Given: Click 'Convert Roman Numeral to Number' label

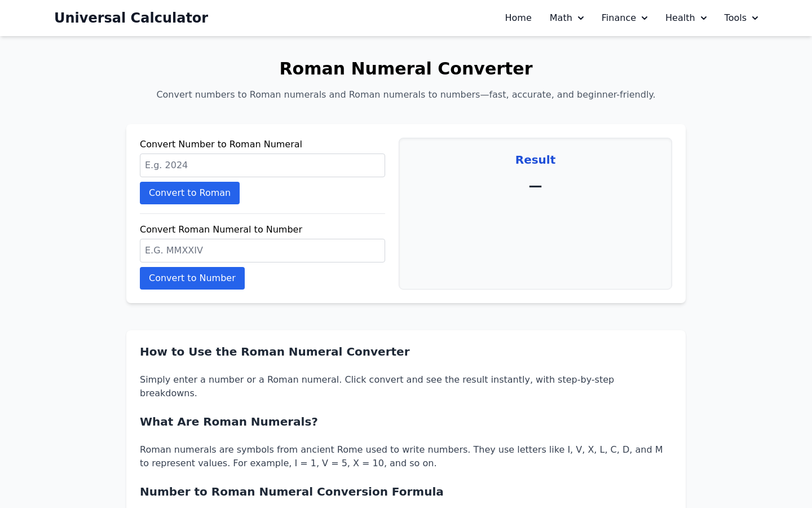Looking at the screenshot, I should click(x=221, y=229).
